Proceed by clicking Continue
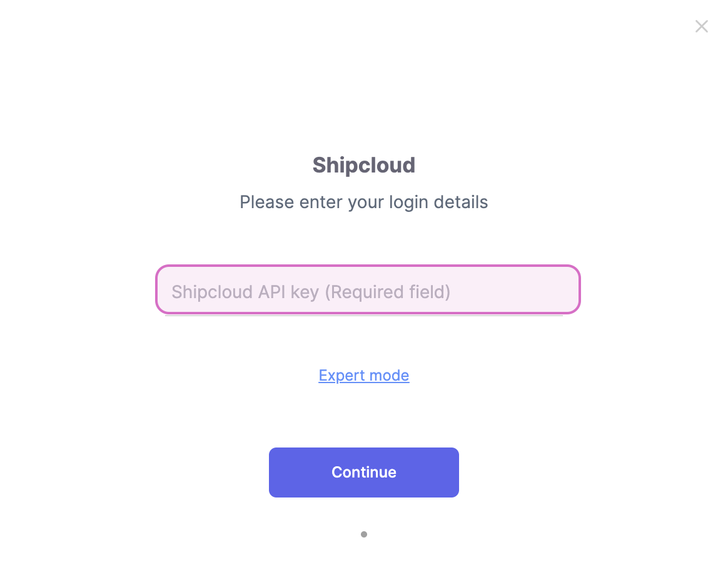 [363, 472]
